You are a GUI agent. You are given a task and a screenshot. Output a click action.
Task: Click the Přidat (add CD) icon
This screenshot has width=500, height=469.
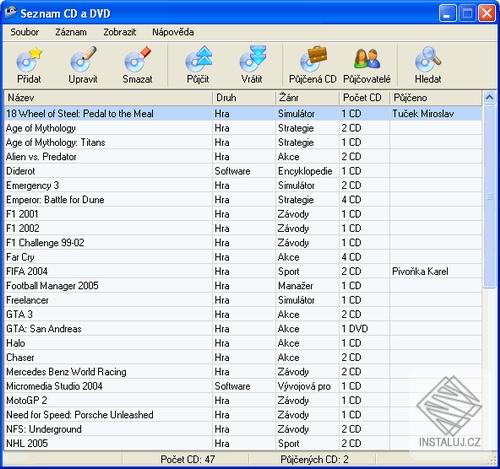[29, 60]
